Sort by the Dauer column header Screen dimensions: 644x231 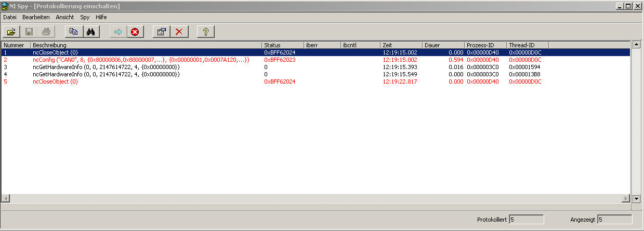click(x=444, y=45)
